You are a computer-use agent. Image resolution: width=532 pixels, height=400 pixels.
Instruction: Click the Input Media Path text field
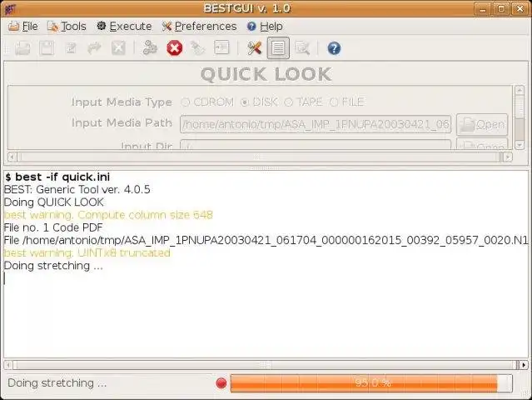(316, 124)
